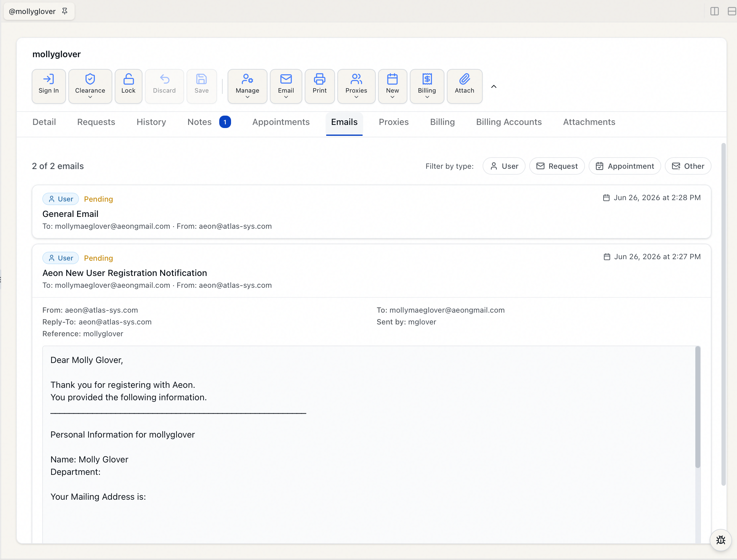Image resolution: width=737 pixels, height=560 pixels.
Task: Toggle the Appointment type filter
Action: pyautogui.click(x=625, y=166)
